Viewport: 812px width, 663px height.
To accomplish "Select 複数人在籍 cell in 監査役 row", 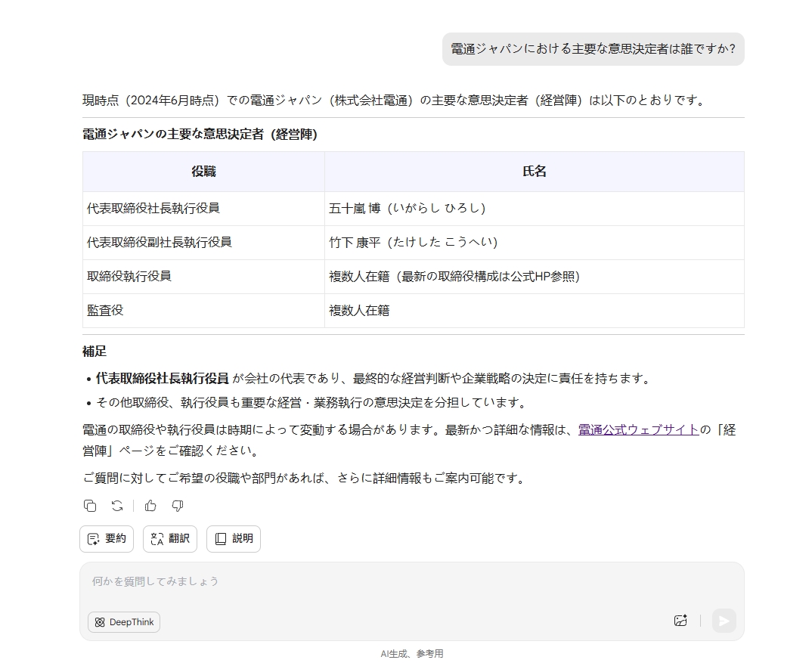I will (535, 311).
